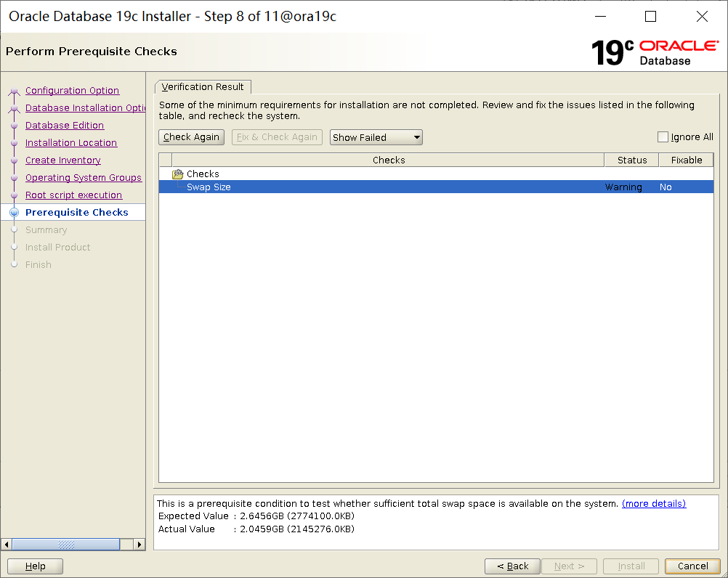This screenshot has height=578, width=728.
Task: Select the Verification Result tab
Action: (203, 86)
